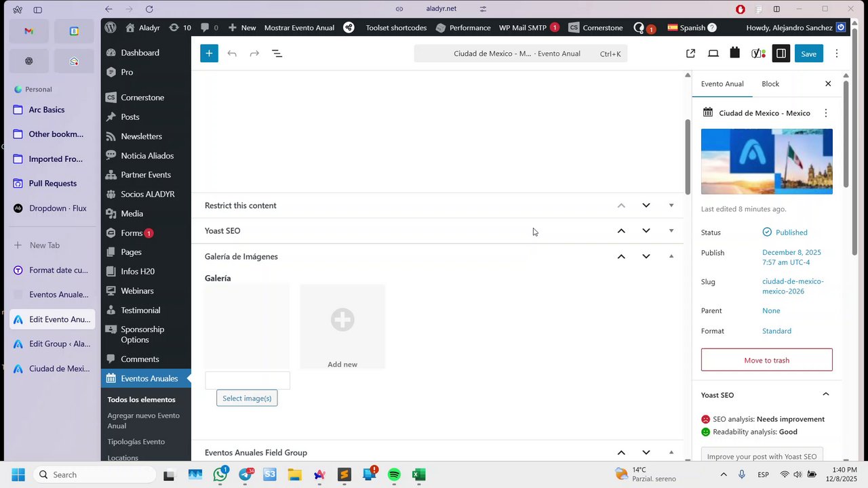This screenshot has width=868, height=488.
Task: Open the command palette document bar
Action: (521, 54)
